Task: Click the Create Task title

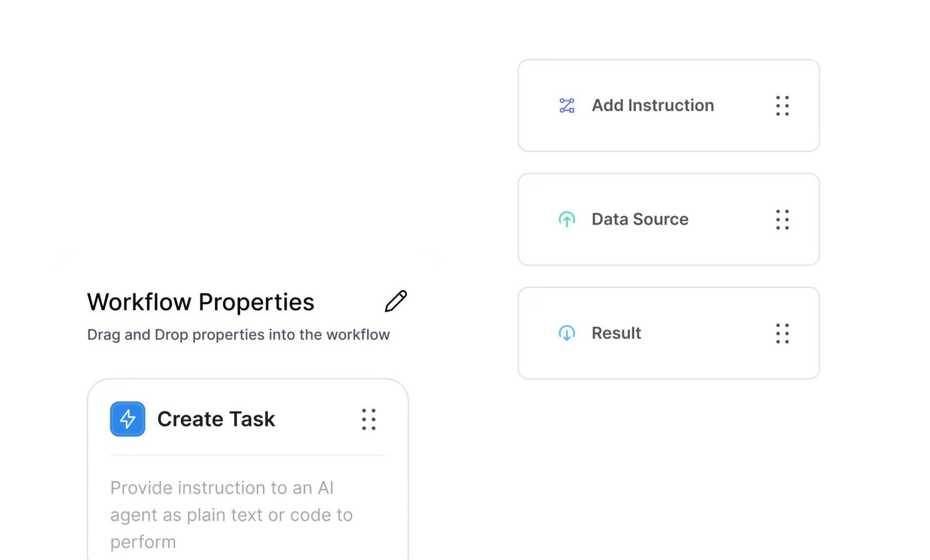Action: pos(216,419)
